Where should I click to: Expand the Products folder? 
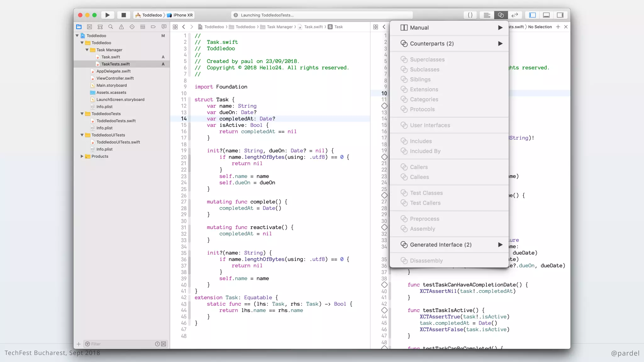(82, 156)
